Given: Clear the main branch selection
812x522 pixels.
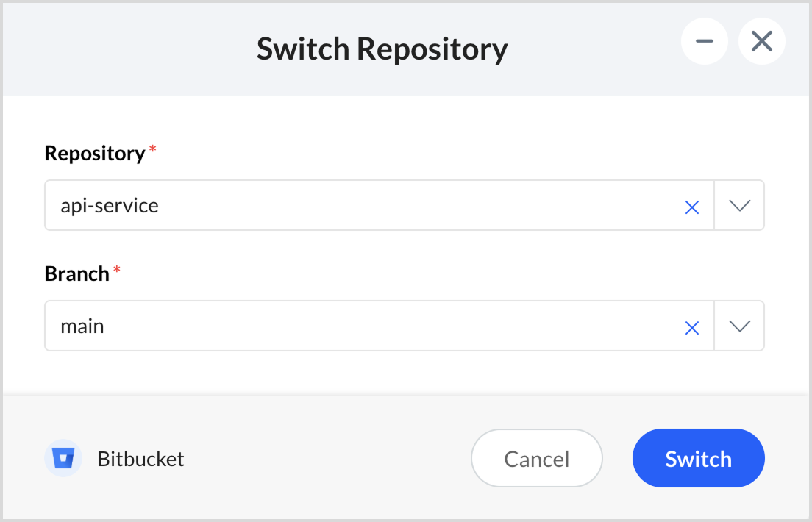Looking at the screenshot, I should pyautogui.click(x=691, y=329).
